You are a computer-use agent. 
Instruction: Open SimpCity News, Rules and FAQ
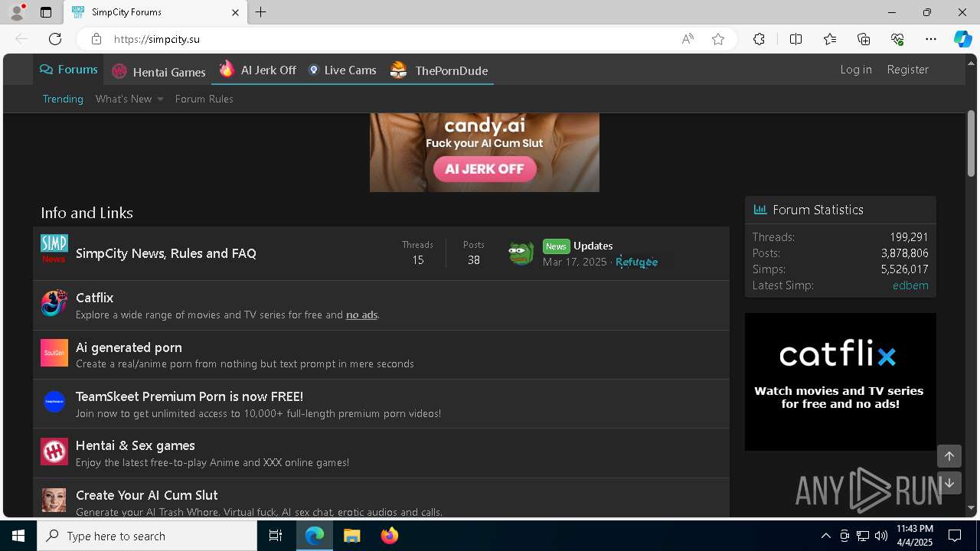(166, 253)
